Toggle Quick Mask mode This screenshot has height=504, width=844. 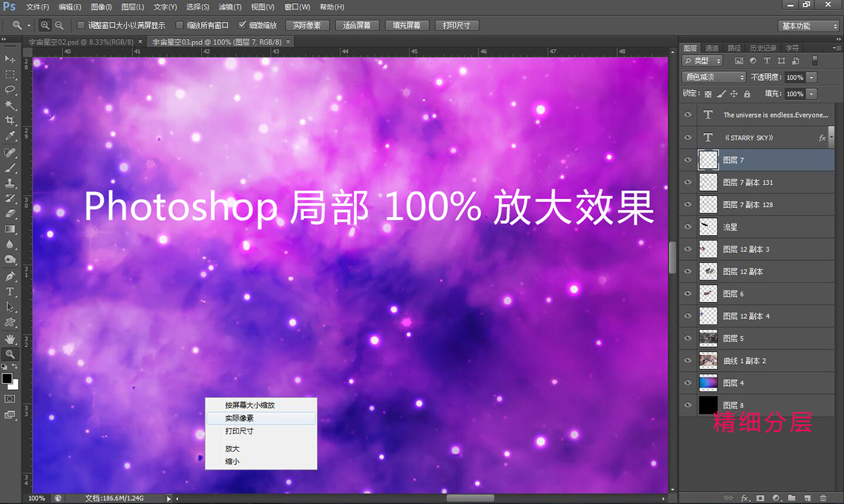click(10, 399)
